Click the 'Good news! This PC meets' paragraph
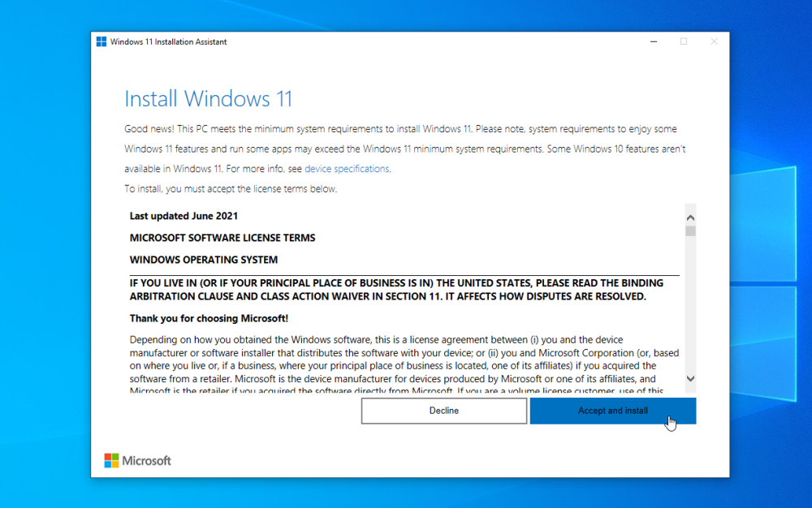 point(405,149)
